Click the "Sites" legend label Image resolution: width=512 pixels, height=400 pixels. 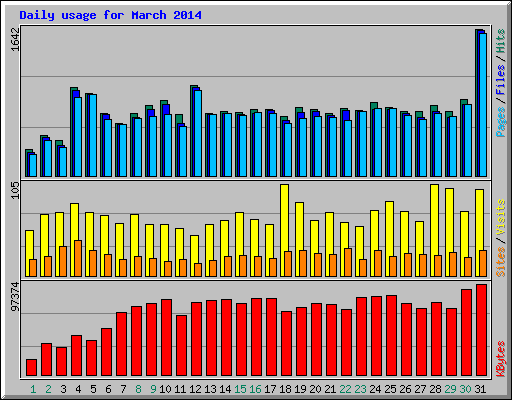point(501,262)
